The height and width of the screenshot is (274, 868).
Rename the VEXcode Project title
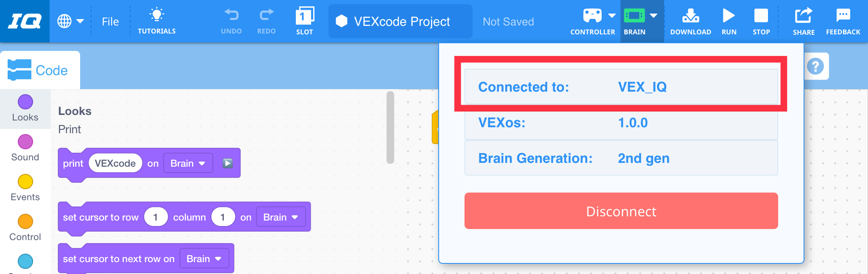coord(400,21)
